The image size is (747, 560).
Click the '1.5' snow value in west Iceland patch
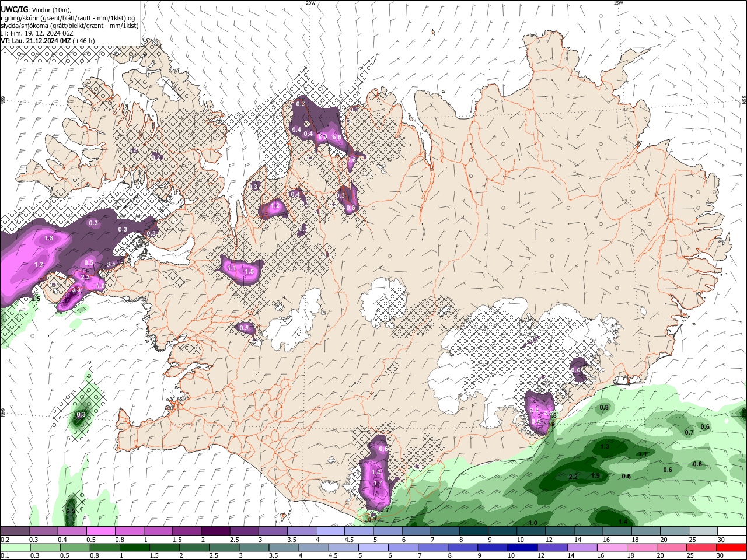tap(250, 272)
